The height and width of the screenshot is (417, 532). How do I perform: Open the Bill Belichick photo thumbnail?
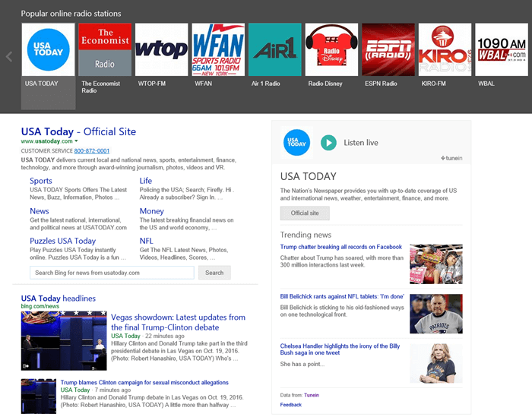(x=436, y=314)
